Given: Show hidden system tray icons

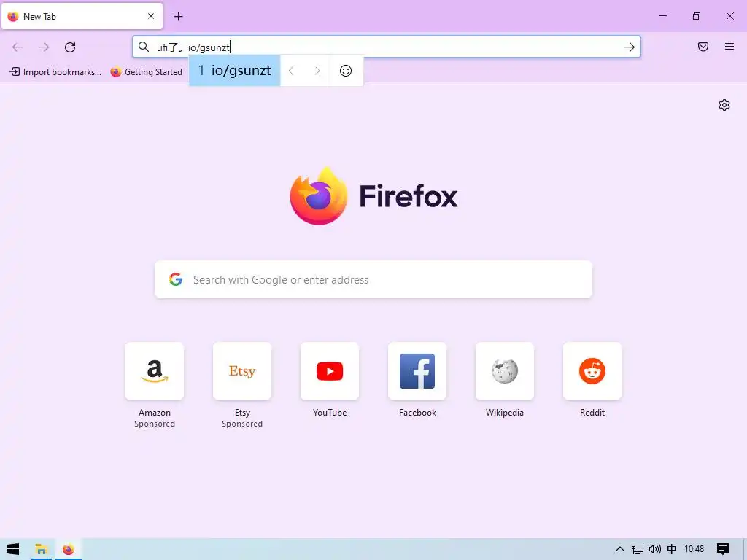Looking at the screenshot, I should (x=620, y=549).
